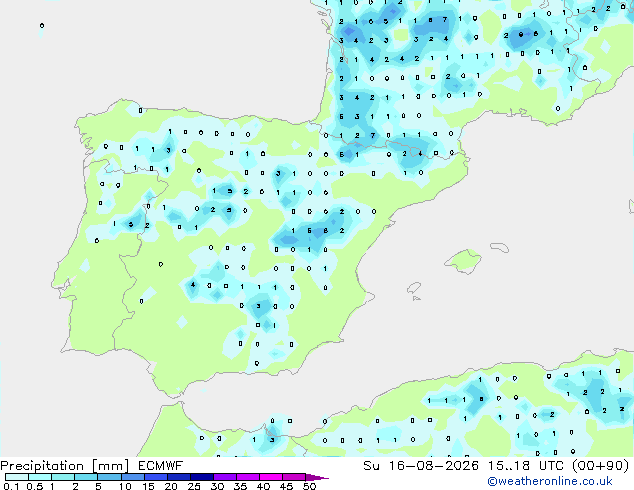Viewport: 634px width, 490px height.
Task: Click the Menorca island outline on the map
Action: tap(499, 247)
